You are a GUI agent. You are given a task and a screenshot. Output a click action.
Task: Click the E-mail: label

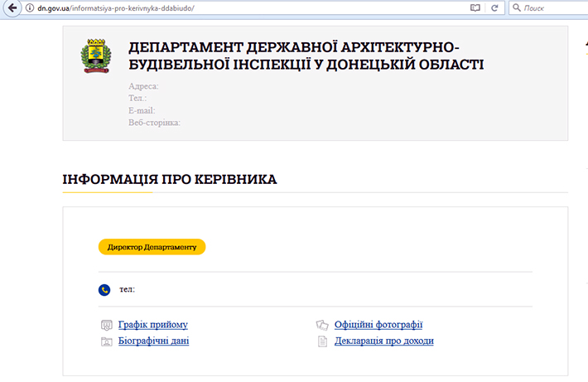[x=142, y=111]
